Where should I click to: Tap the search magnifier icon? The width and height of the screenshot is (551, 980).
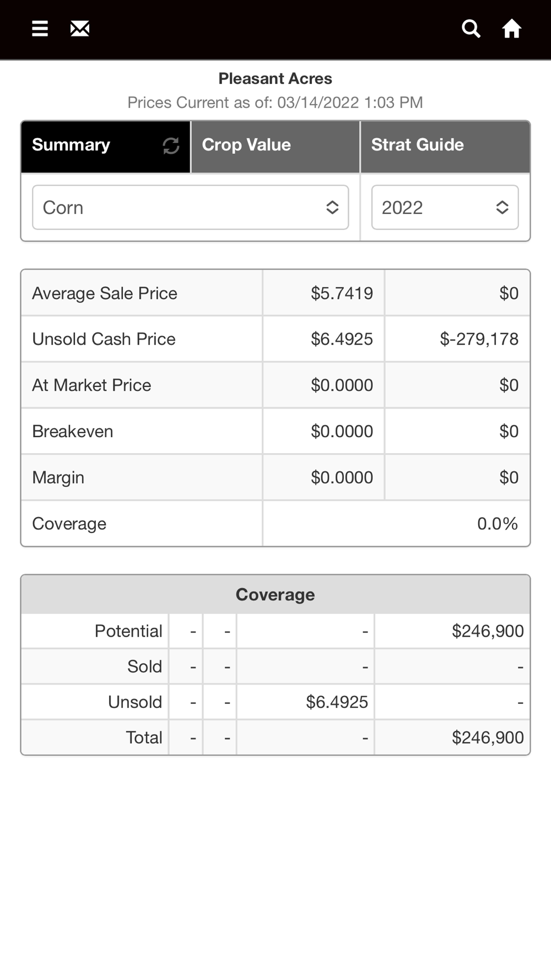[x=471, y=29]
